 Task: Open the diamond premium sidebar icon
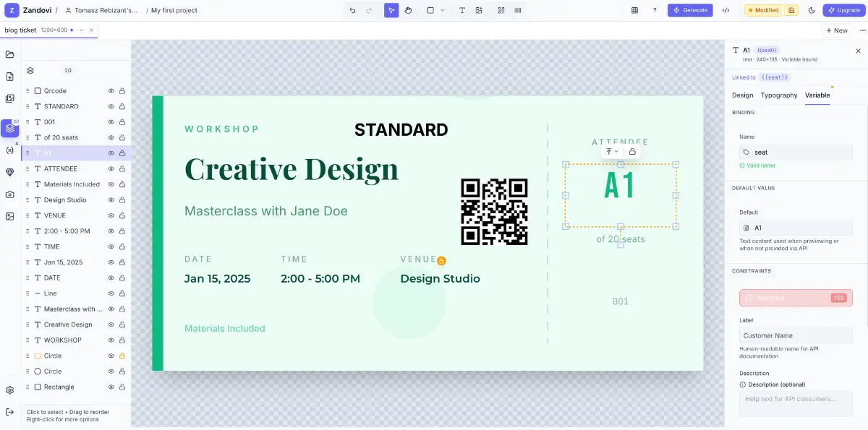click(x=10, y=172)
